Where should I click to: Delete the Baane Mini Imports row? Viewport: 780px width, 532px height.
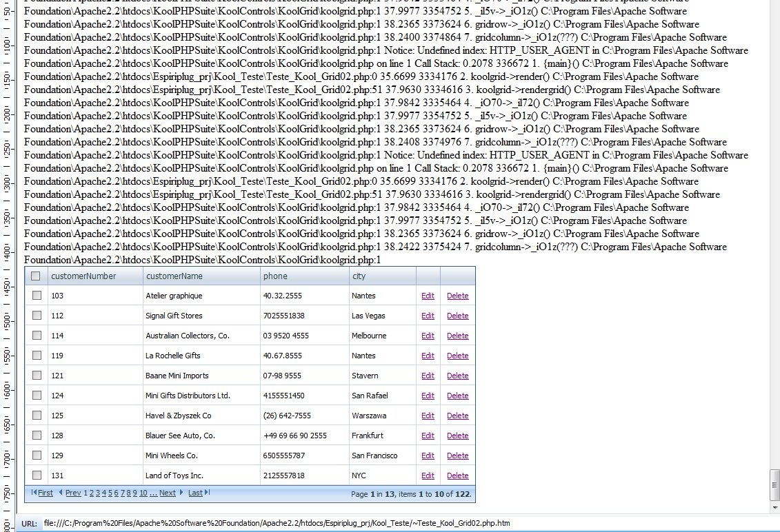(458, 376)
